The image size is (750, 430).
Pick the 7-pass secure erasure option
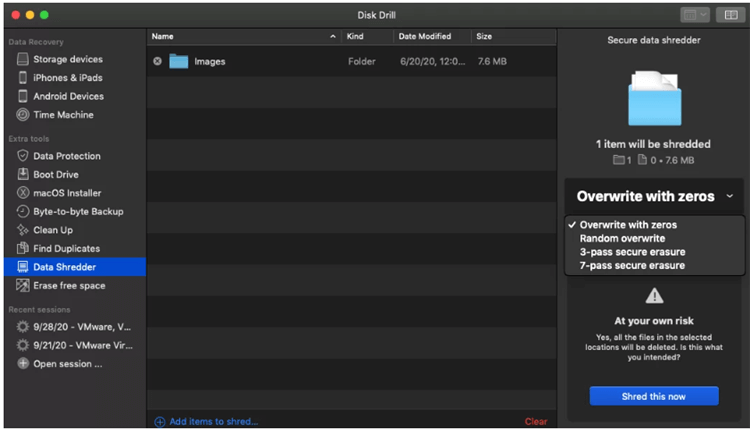tap(632, 266)
